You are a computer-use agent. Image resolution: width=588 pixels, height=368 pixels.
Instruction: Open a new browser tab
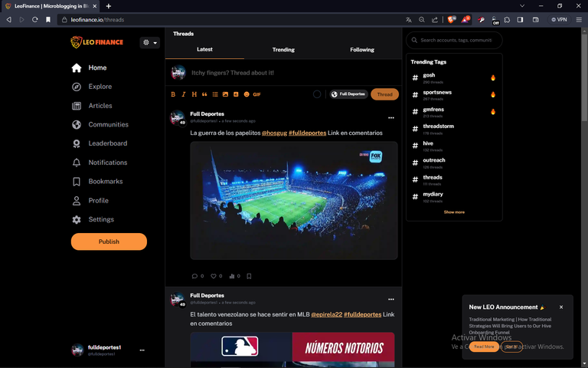point(109,6)
